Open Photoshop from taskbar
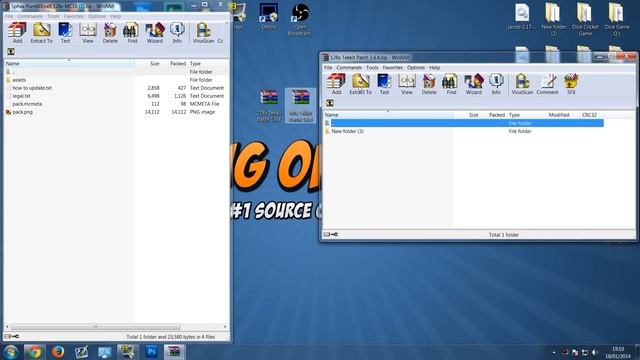Viewport: 640px width, 360px height. [x=151, y=351]
